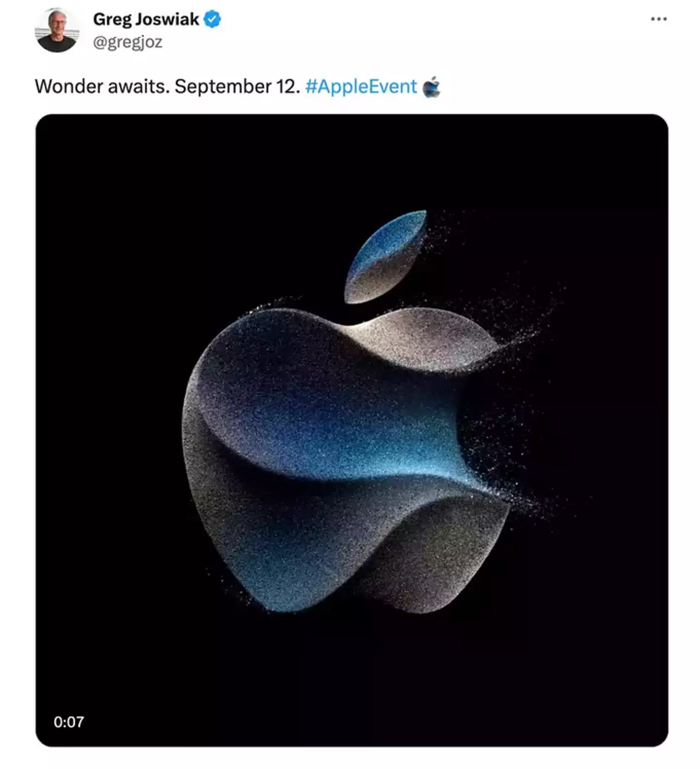
Task: Click the 0:07 video duration label
Action: [69, 722]
